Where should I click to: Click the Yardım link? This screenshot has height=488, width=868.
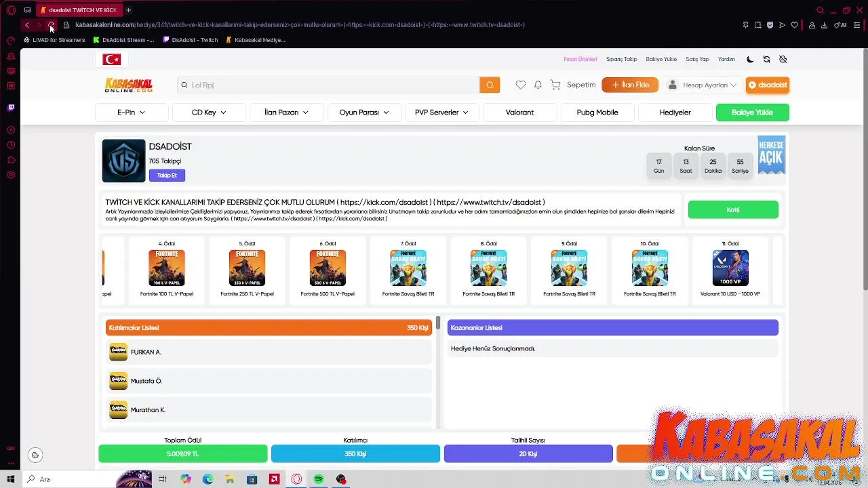click(x=726, y=60)
